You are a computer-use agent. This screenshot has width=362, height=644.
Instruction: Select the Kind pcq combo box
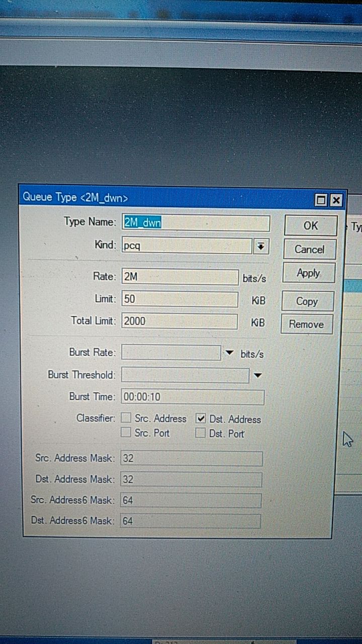tap(186, 247)
